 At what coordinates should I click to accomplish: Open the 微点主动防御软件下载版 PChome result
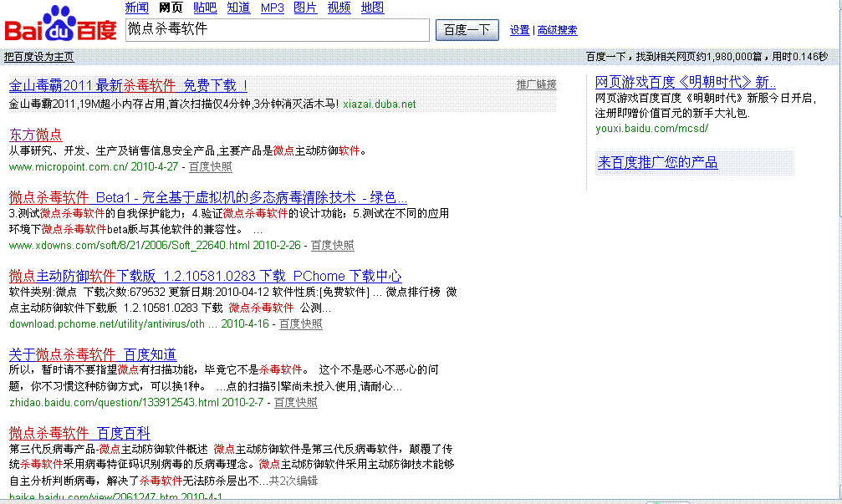(x=205, y=276)
